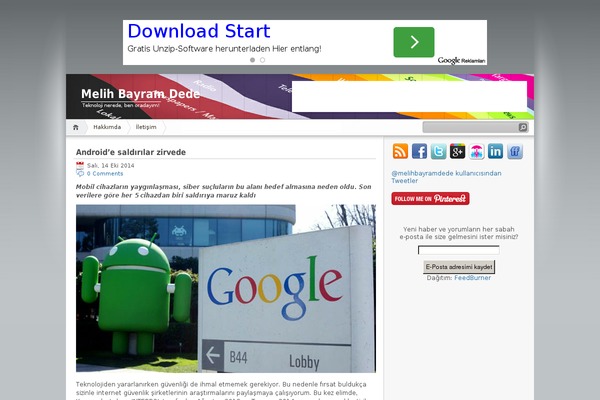Open the Android'e saldırılar zirvede article title
This screenshot has width=600, height=400.
coord(131,152)
